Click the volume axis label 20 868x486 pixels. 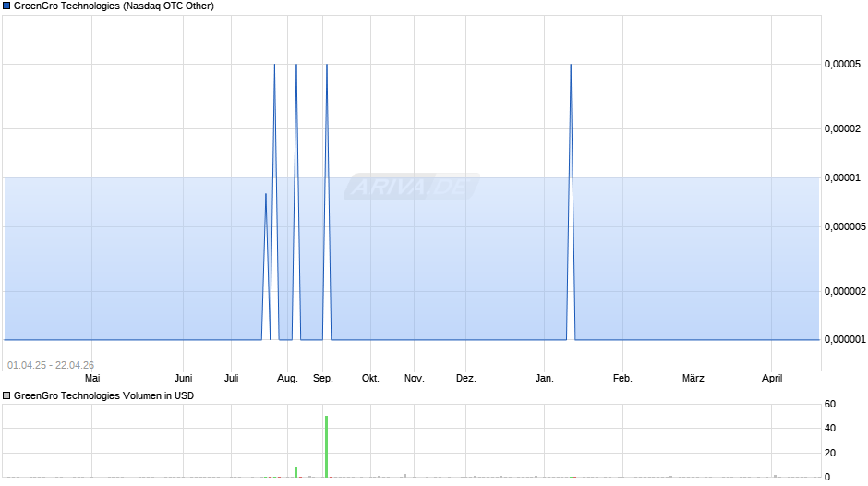tap(830, 453)
